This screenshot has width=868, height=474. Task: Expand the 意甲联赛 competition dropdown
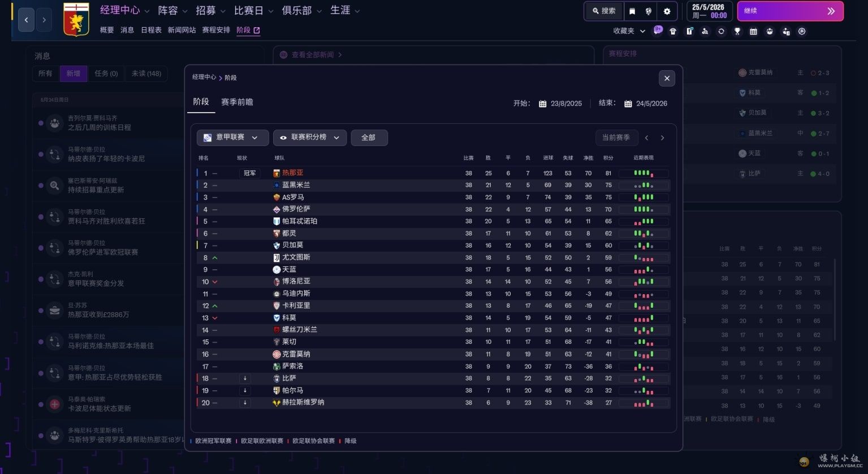232,137
